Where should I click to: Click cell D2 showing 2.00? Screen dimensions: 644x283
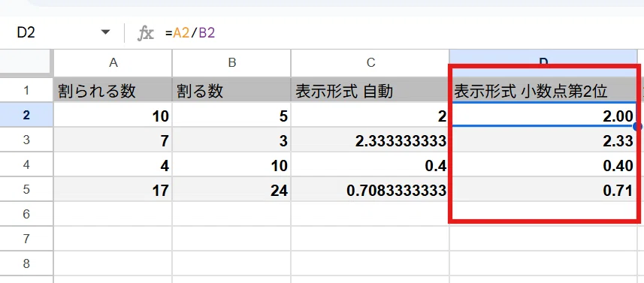544,115
